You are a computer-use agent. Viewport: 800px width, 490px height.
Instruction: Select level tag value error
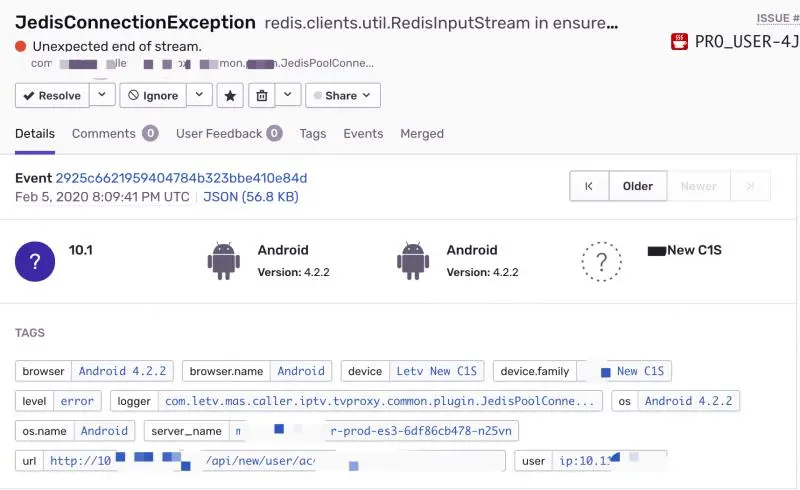pyautogui.click(x=77, y=401)
